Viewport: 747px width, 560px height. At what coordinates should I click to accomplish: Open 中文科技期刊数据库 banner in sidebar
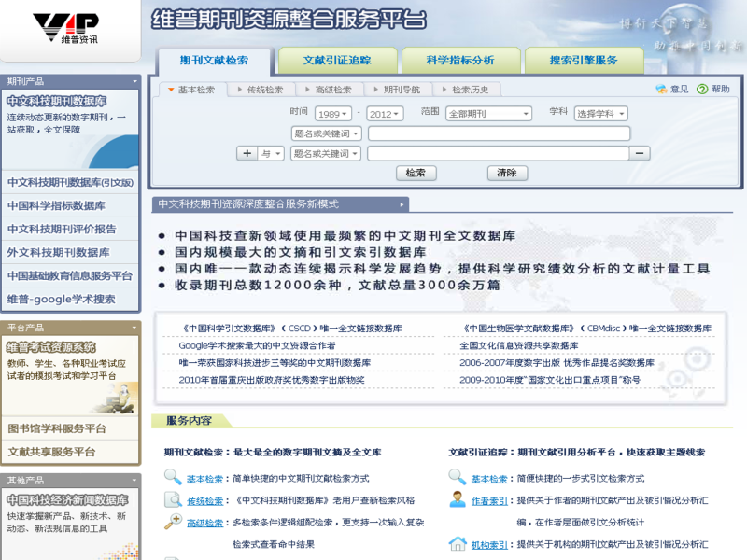point(70,130)
